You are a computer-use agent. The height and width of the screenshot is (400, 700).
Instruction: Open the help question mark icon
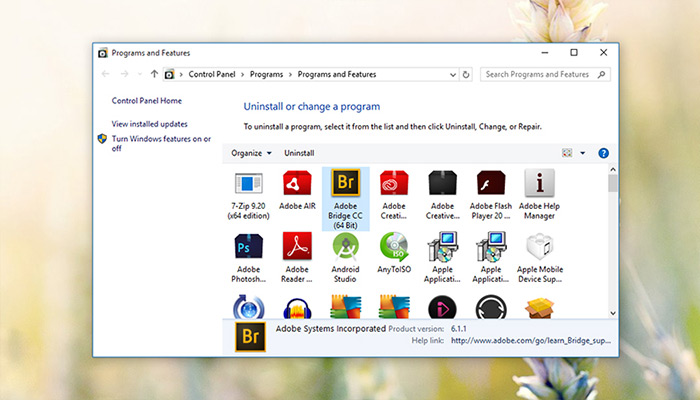point(603,153)
